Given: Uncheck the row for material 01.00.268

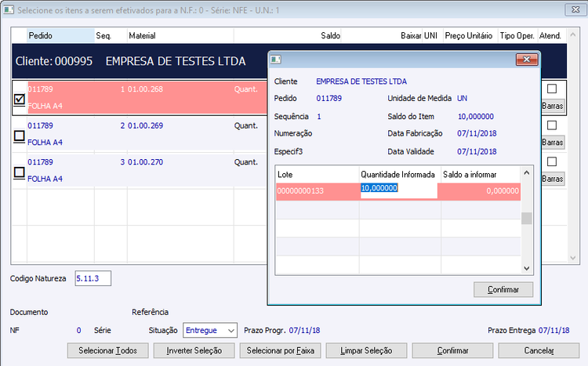Looking at the screenshot, I should click(x=19, y=100).
